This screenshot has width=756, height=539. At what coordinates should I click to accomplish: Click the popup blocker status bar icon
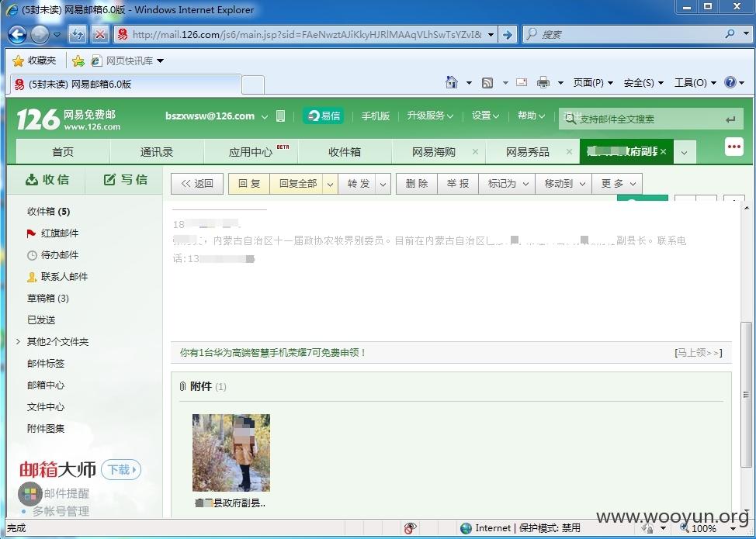coord(410,528)
